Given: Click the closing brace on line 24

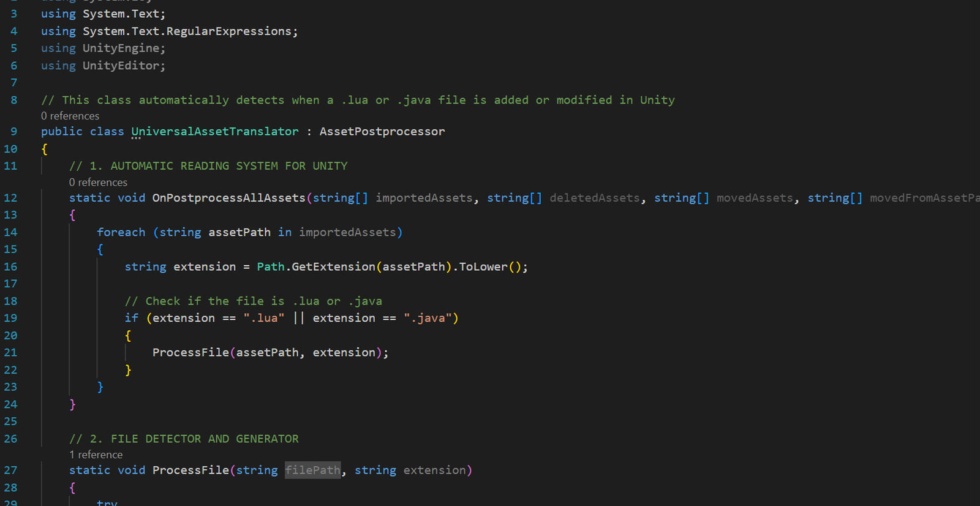Looking at the screenshot, I should click(x=72, y=404).
